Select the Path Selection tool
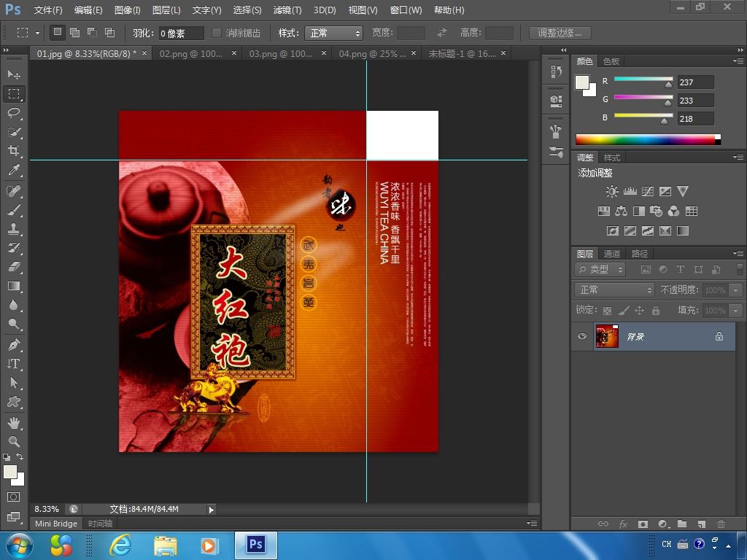Image resolution: width=747 pixels, height=560 pixels. click(x=14, y=382)
